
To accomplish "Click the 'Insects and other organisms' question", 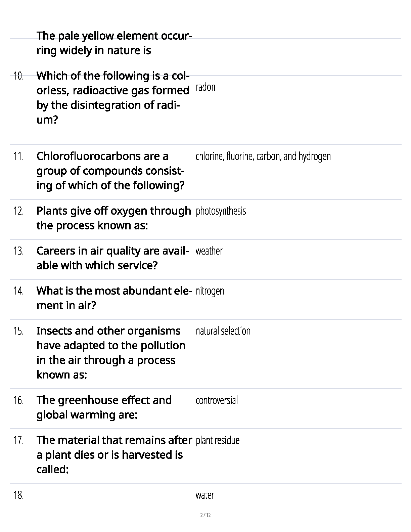I will [x=111, y=353].
